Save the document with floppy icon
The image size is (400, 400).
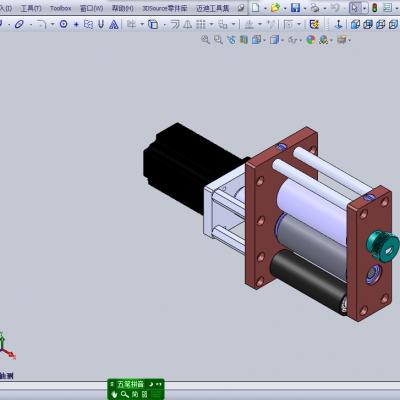[295, 8]
